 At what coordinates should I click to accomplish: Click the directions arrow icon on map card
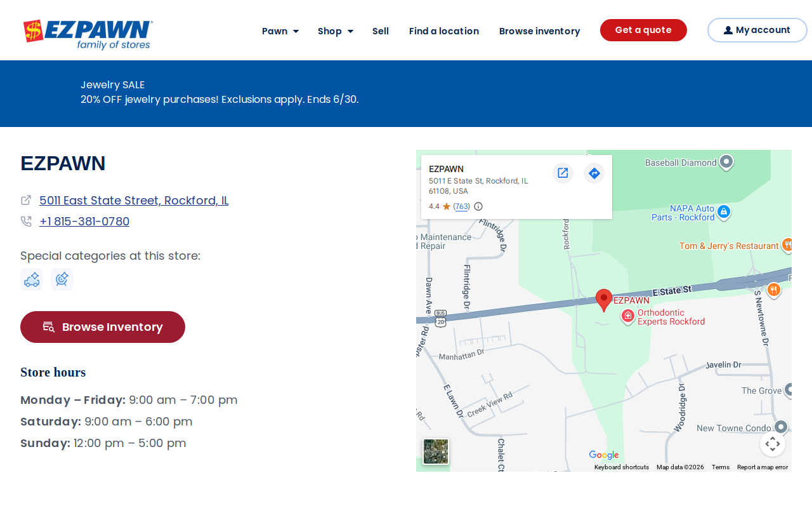594,173
